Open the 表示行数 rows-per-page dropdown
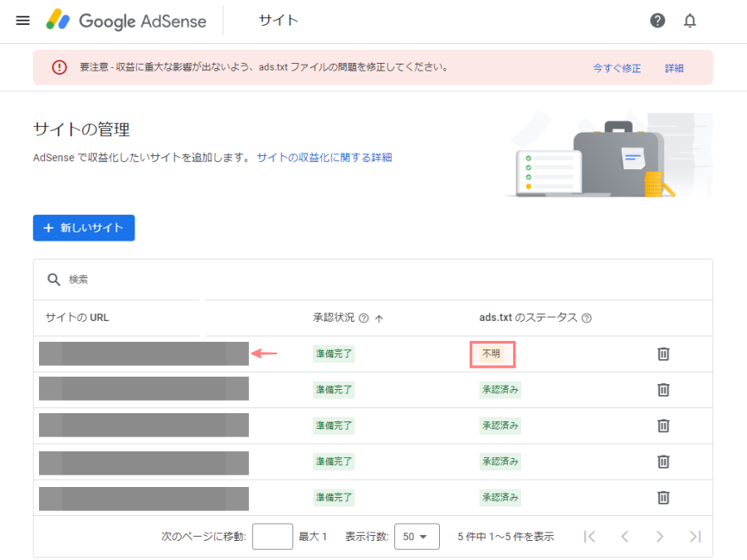747x560 pixels. 417,537
